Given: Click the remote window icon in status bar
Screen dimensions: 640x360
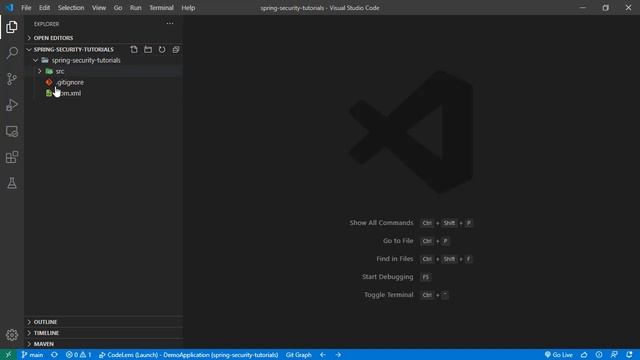Looking at the screenshot, I should click(x=8, y=355).
